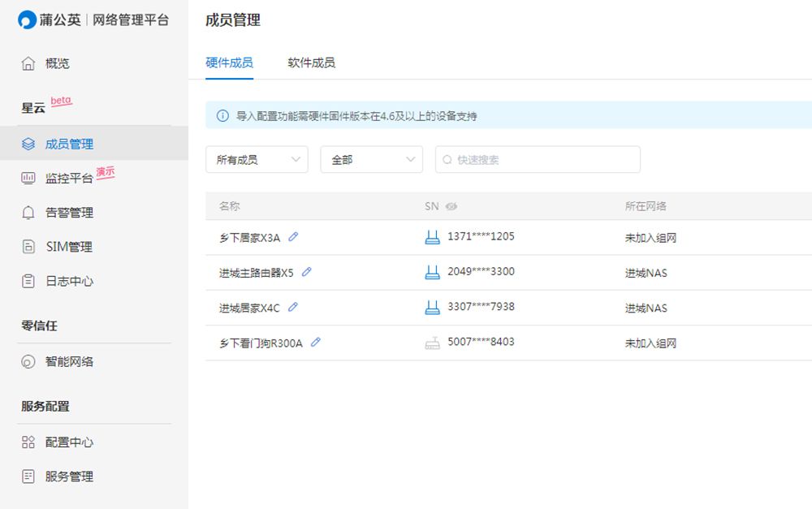Click the edit pencil beside 乡下居家X3A
Screen dimensions: 812x509
pos(293,237)
